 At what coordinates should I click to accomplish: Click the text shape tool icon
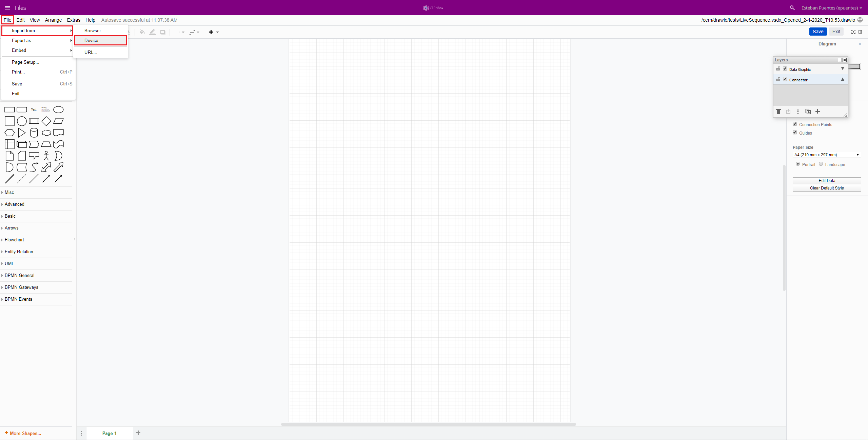pos(34,109)
